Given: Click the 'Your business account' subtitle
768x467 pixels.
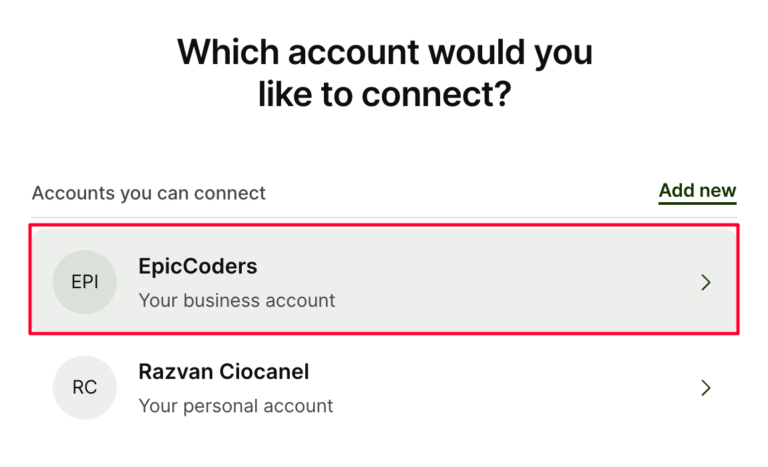Looking at the screenshot, I should click(236, 300).
